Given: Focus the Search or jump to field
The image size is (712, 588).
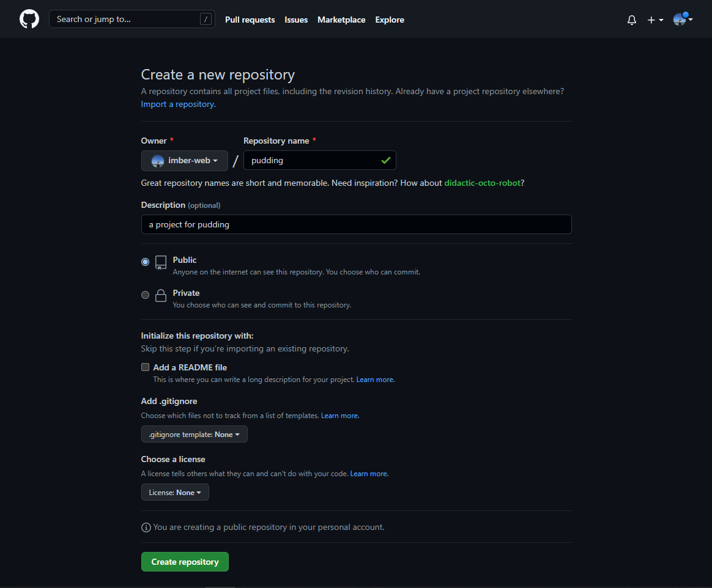Looking at the screenshot, I should click(132, 19).
